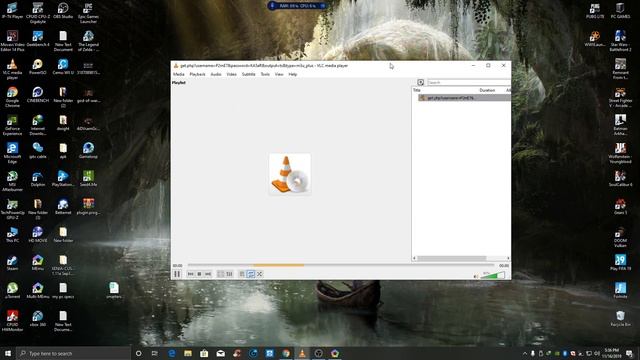Sort playlist by Duration column
The image size is (640, 360).
pyautogui.click(x=487, y=90)
